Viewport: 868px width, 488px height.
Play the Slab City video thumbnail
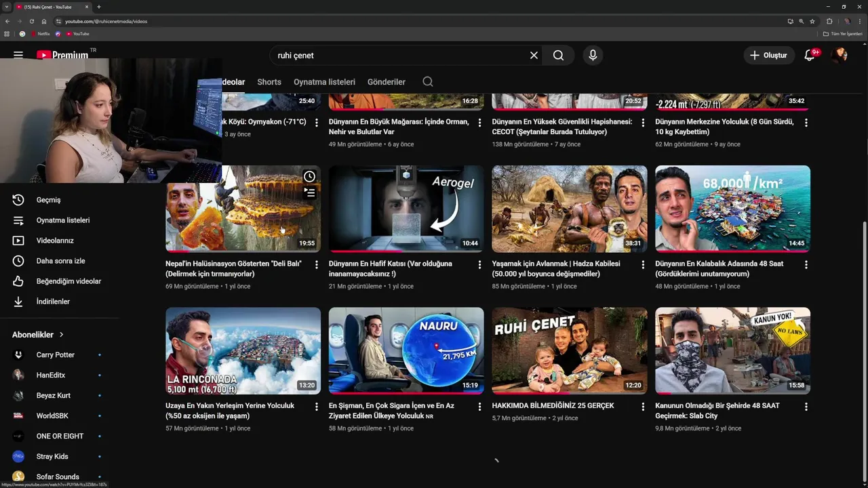732,350
